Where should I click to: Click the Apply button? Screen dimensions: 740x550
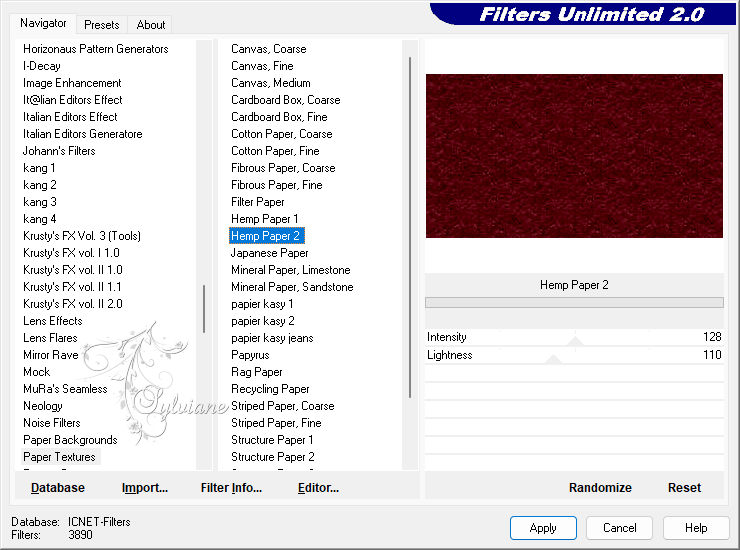(543, 527)
